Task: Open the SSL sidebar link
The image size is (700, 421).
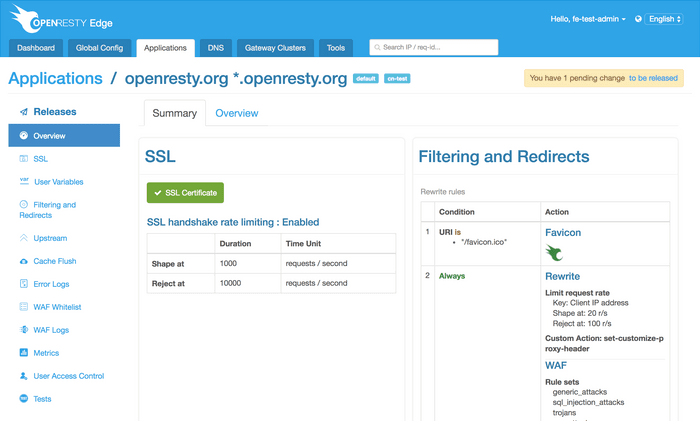Action: click(40, 159)
